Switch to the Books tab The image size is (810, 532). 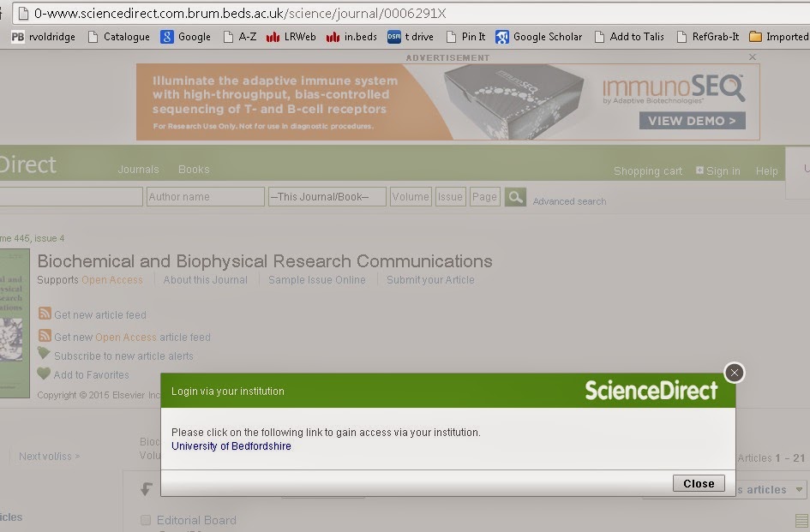193,169
